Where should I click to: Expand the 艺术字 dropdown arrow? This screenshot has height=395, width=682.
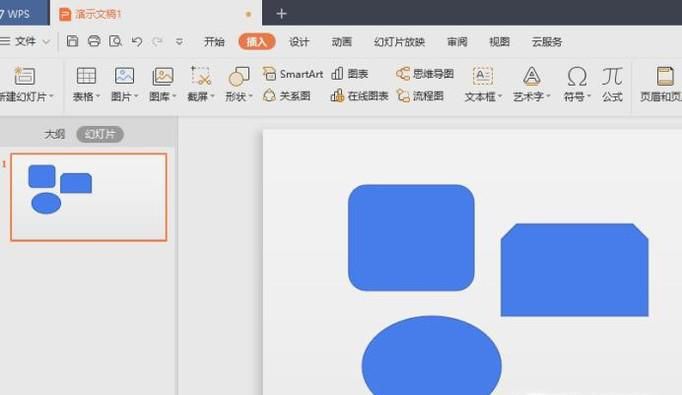548,96
